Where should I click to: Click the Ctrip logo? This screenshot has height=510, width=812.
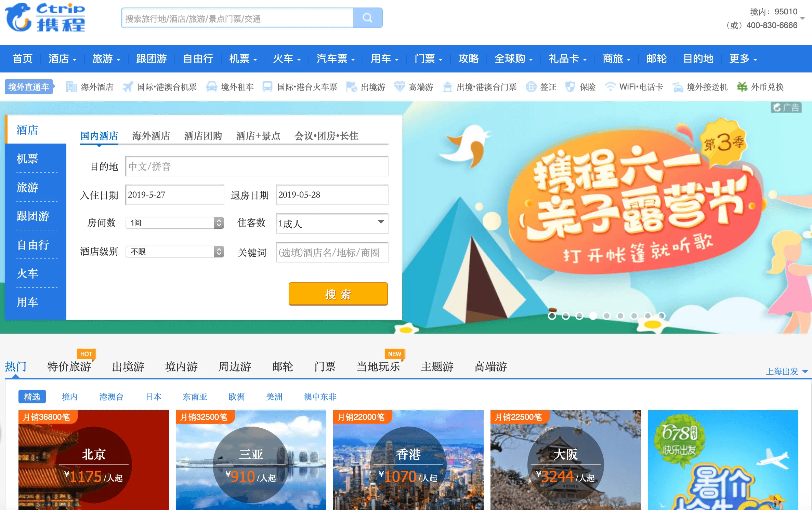(x=45, y=18)
